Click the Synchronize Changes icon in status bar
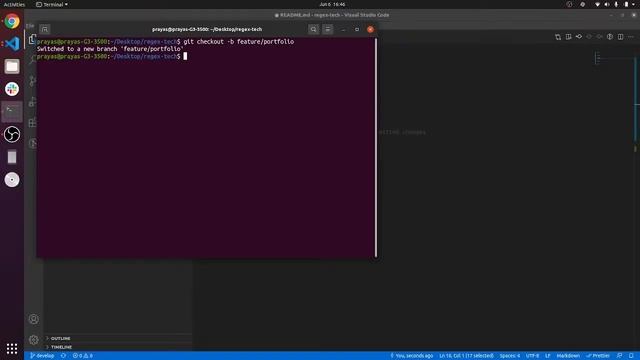The image size is (640, 360). point(63,356)
